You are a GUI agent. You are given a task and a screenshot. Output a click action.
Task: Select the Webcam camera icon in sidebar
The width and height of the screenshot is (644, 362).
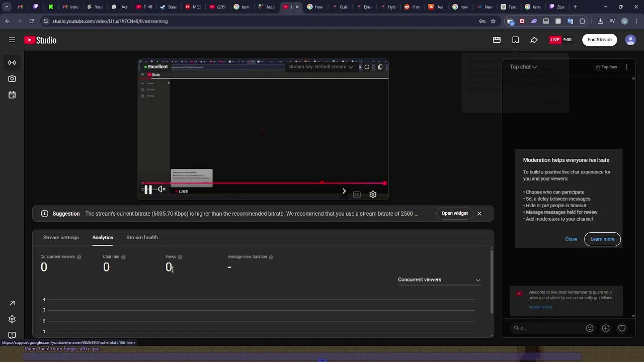tap(12, 79)
